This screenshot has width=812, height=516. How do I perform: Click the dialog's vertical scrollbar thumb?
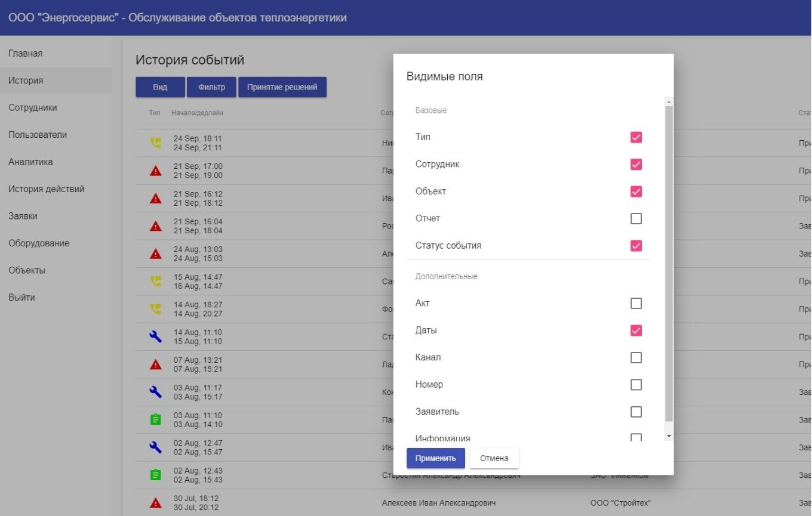[669, 264]
